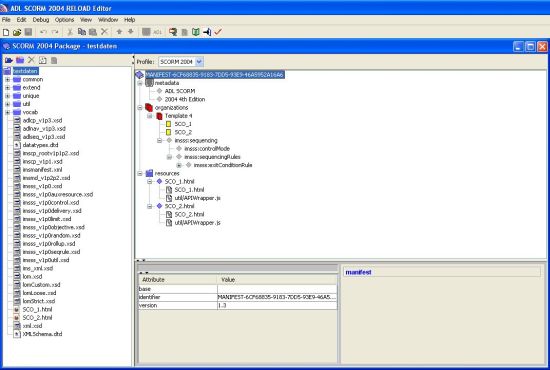The height and width of the screenshot is (370, 550).
Task: Click the Cut scissors toolbar icon
Action: tap(70, 32)
